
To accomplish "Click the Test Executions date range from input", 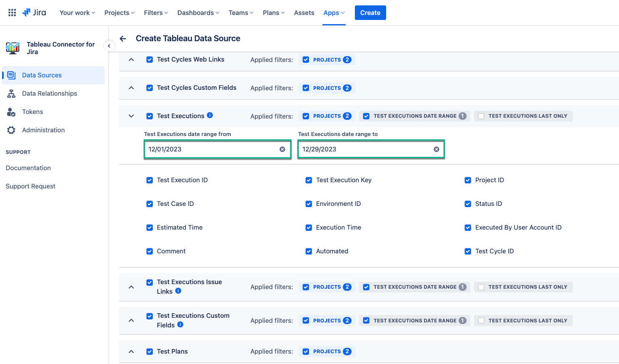I will (210, 149).
